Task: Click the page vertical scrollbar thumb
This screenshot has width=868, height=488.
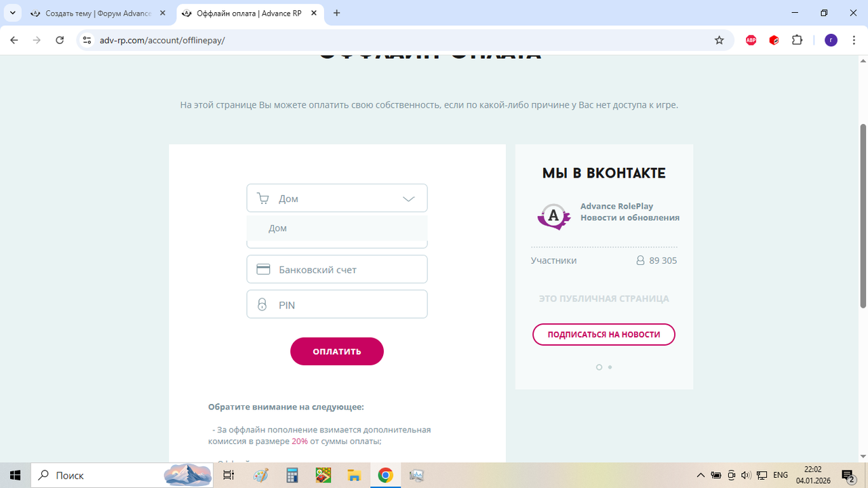Action: [x=863, y=216]
